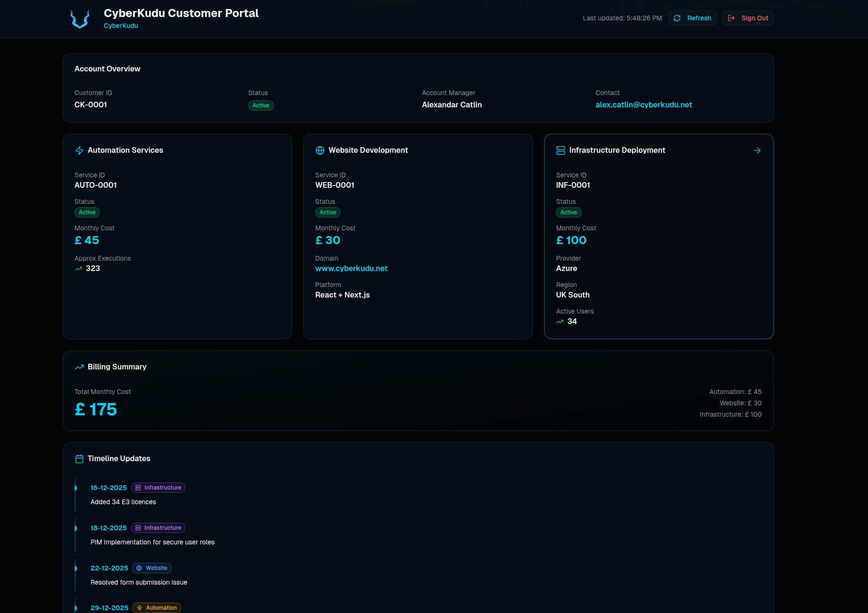Image resolution: width=868 pixels, height=613 pixels.
Task: Toggle the Active badge in Automation Services
Action: click(87, 212)
